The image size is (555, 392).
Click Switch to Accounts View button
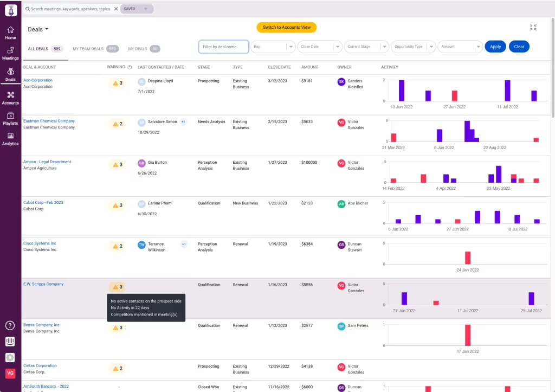(x=287, y=27)
